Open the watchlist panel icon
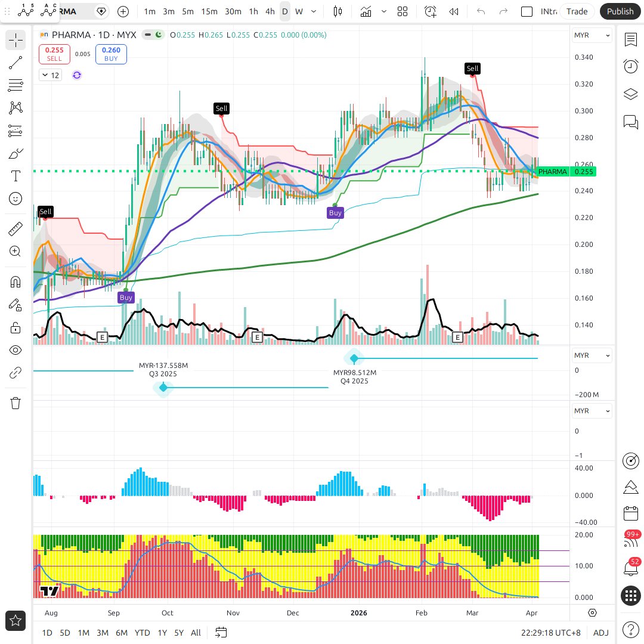644x644 pixels. (x=630, y=39)
